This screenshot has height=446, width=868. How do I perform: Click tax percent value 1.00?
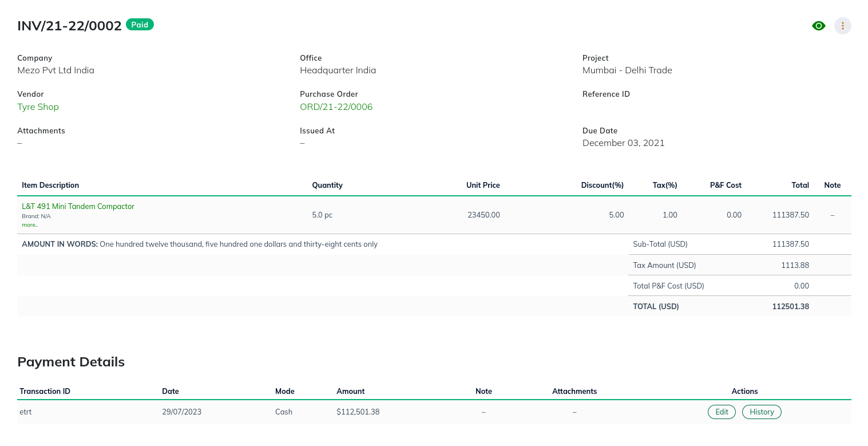coord(669,215)
